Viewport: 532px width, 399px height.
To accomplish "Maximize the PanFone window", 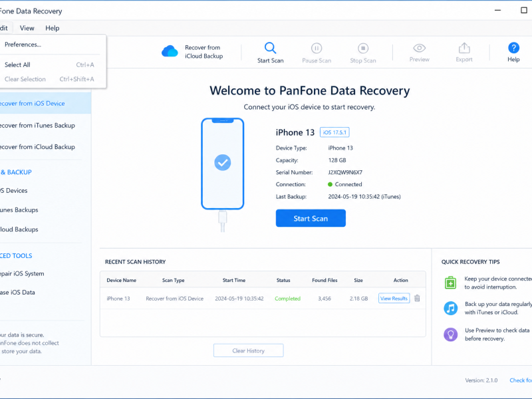I will click(524, 11).
